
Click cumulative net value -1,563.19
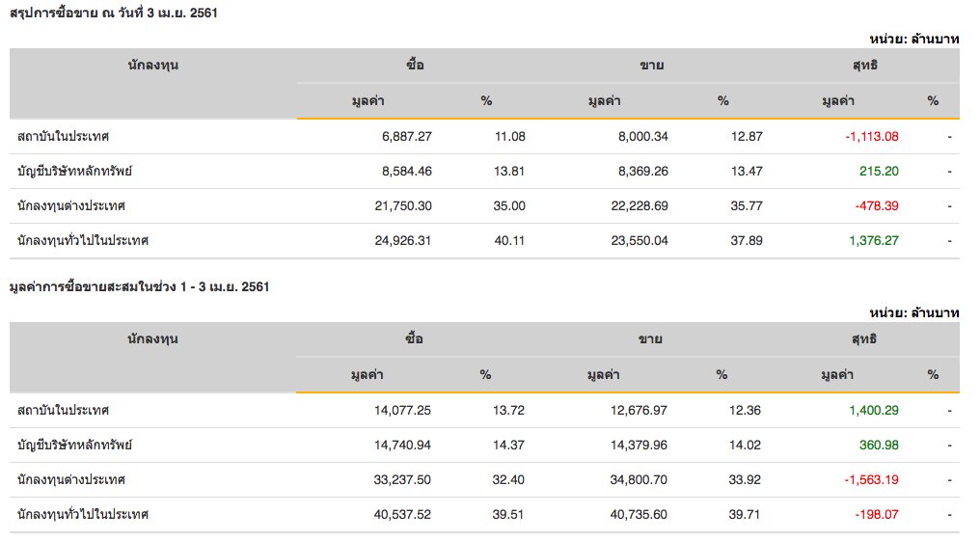[871, 480]
